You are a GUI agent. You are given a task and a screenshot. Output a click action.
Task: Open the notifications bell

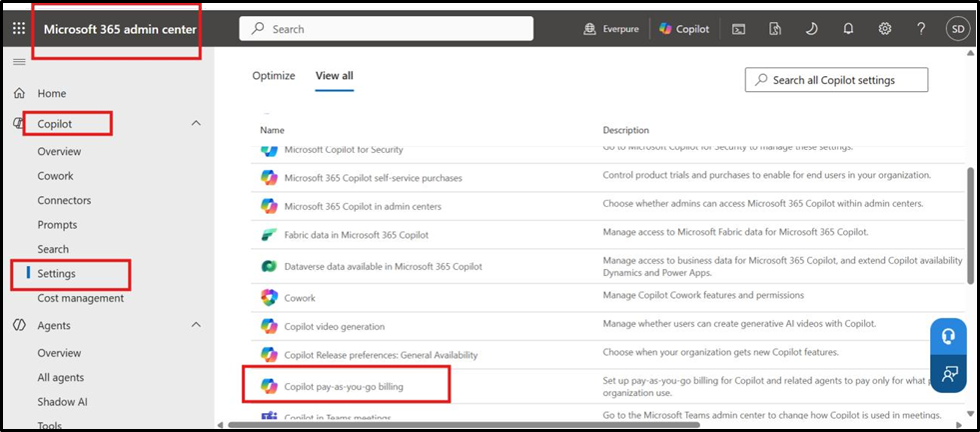[x=848, y=29]
